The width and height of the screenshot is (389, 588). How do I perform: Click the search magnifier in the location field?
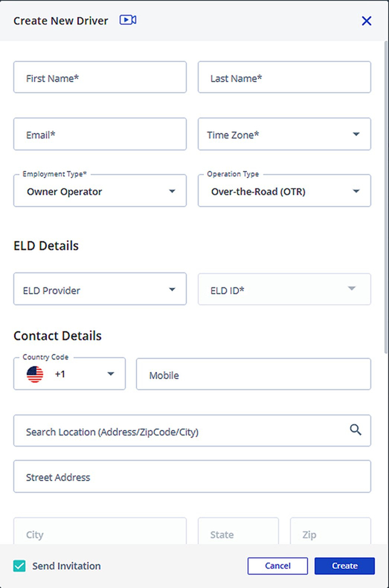[356, 429]
